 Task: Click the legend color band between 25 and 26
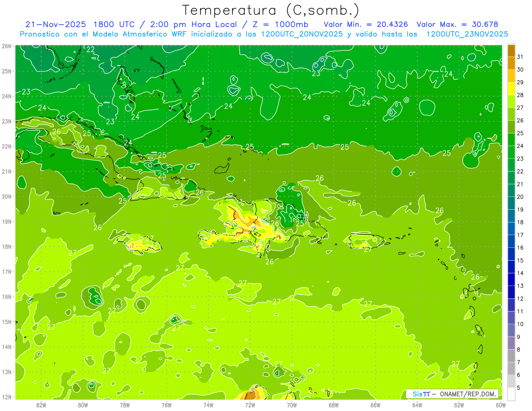[x=511, y=127]
